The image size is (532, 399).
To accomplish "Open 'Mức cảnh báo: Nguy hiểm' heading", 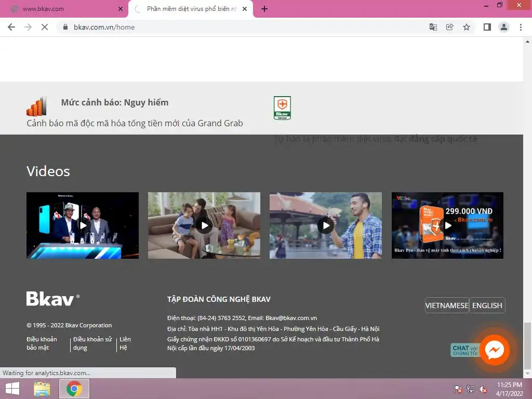I will coord(115,102).
